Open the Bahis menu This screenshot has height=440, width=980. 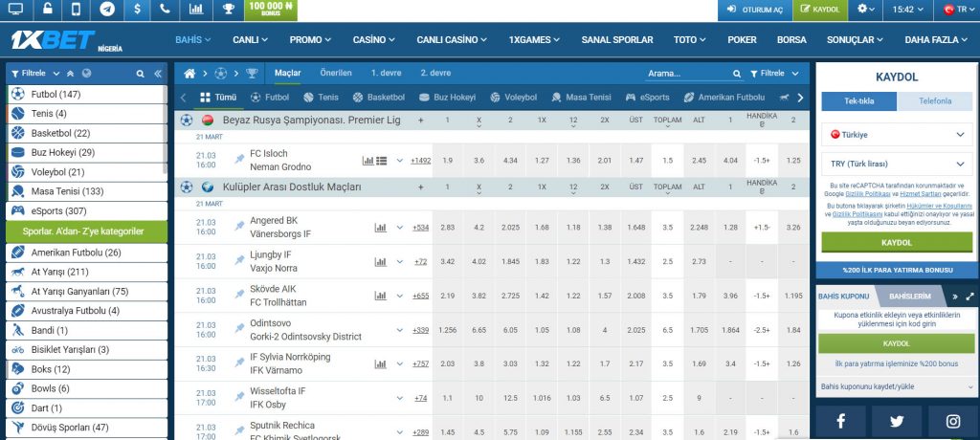click(x=192, y=39)
